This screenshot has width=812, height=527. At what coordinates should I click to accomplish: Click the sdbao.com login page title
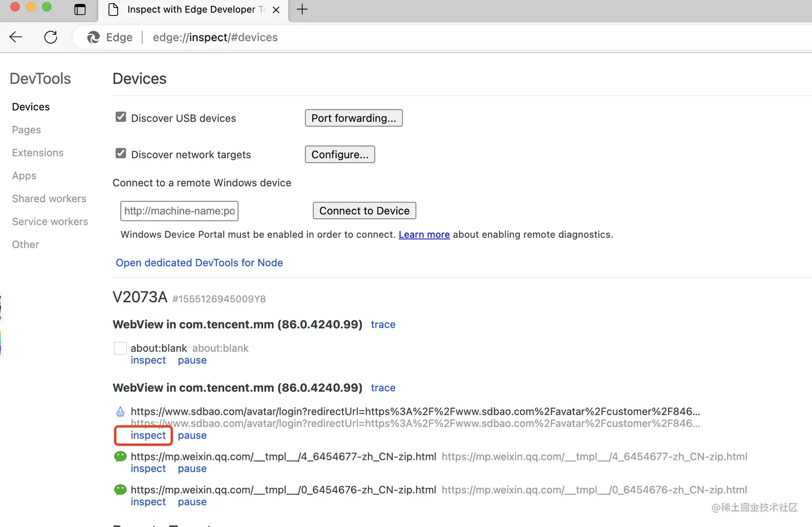coord(415,412)
